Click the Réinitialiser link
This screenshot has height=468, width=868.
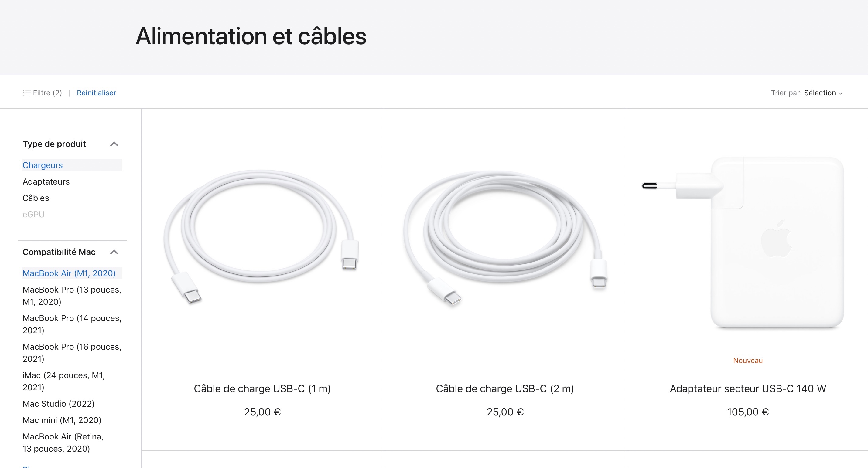96,93
